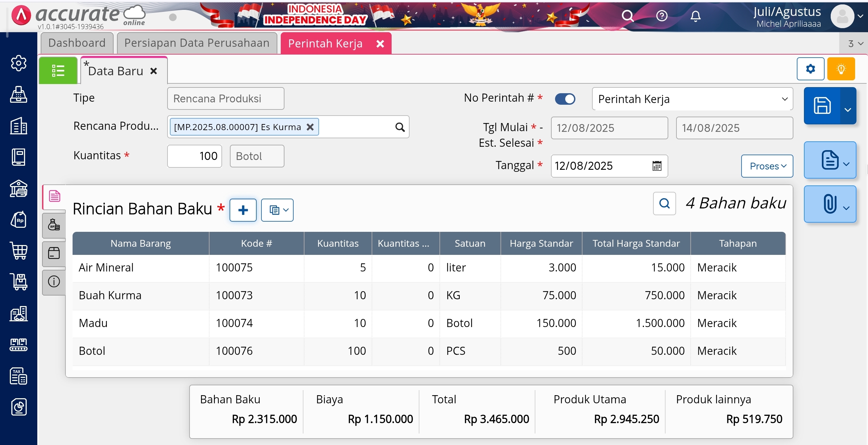The width and height of the screenshot is (868, 445).
Task: Click the save floppy disk icon
Action: tap(822, 106)
